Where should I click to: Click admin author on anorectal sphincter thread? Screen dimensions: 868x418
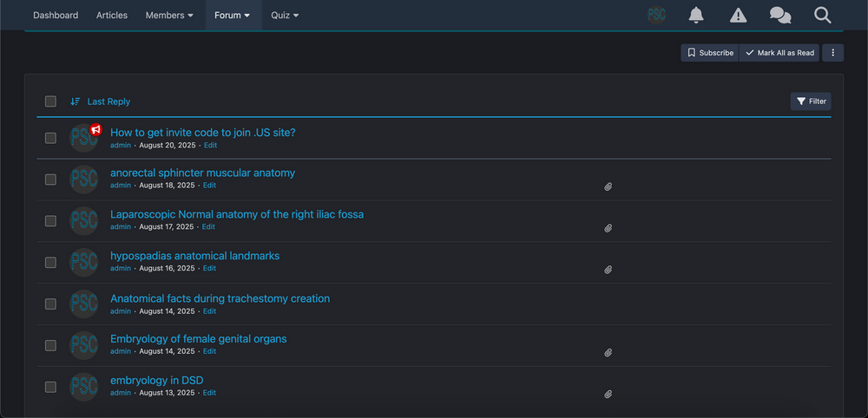(x=121, y=186)
